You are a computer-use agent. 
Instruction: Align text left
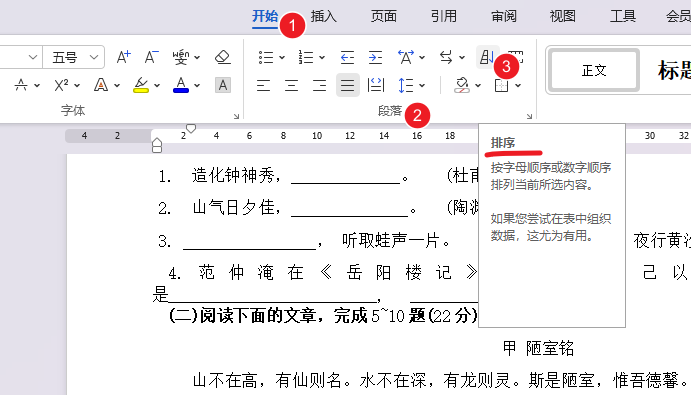(x=263, y=85)
